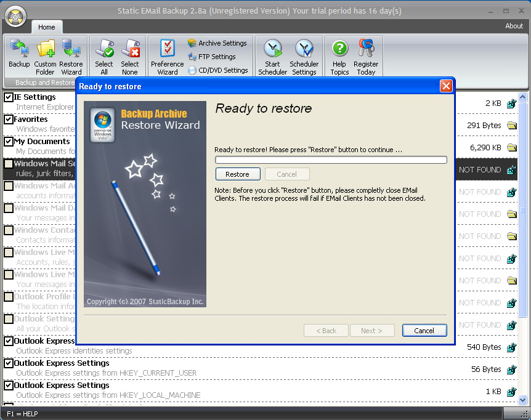
Task: Click the dialog Cancel button
Action: point(424,330)
